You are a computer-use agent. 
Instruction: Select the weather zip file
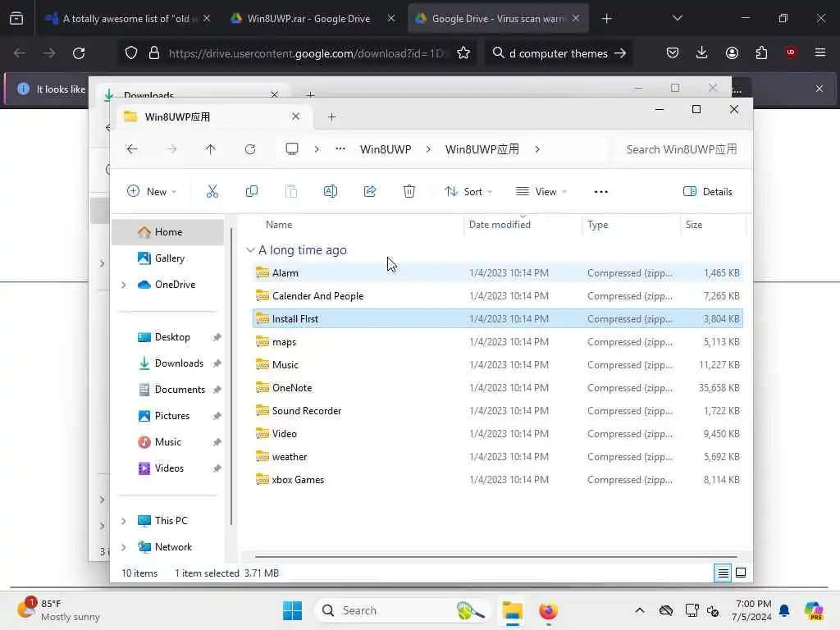498,457
